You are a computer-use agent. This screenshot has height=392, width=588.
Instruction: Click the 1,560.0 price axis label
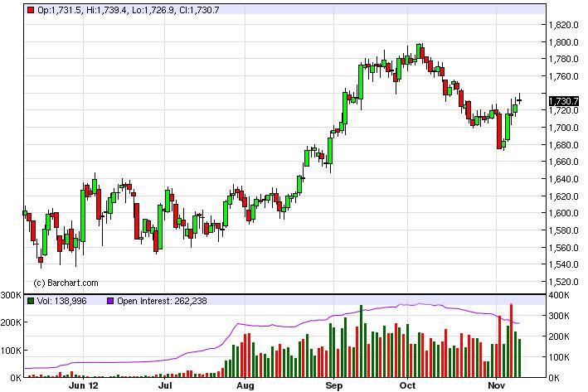(564, 247)
